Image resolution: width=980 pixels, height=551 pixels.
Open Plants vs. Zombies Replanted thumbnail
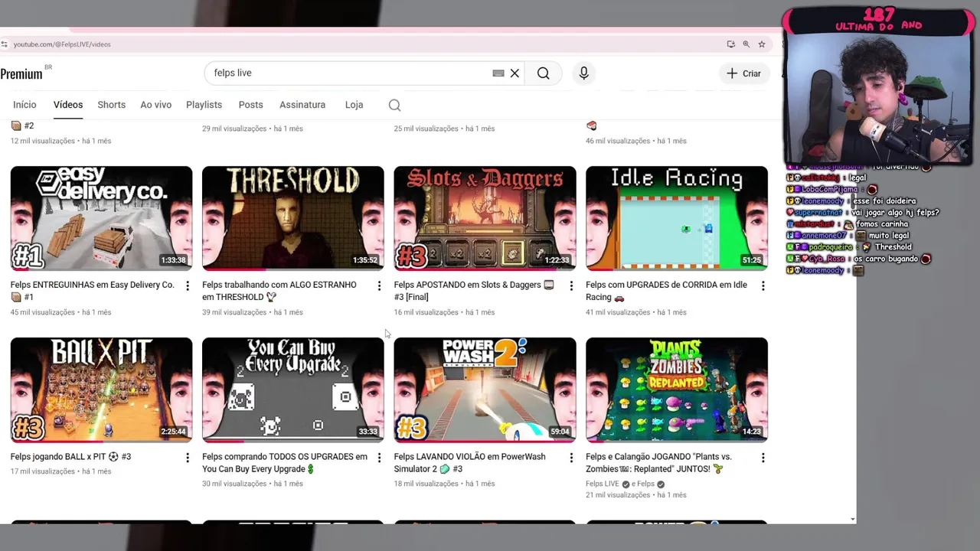(x=676, y=390)
